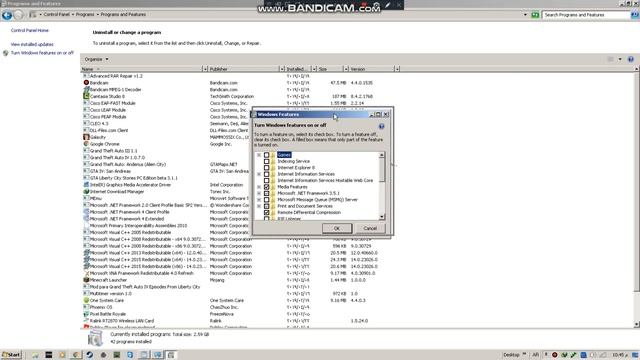Open the Name column filter dropdown
Viewport: 640px width, 360px height.
205,69
